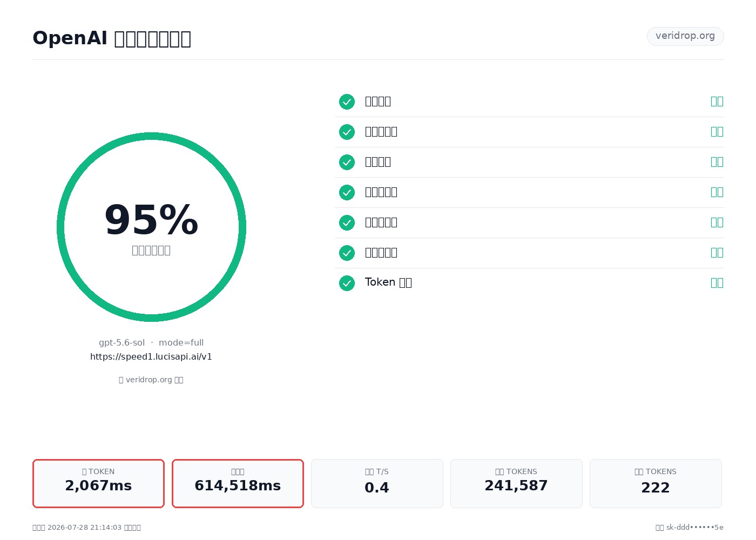The height and width of the screenshot is (540, 756).
Task: Click the second green check icon from the top
Action: (347, 132)
